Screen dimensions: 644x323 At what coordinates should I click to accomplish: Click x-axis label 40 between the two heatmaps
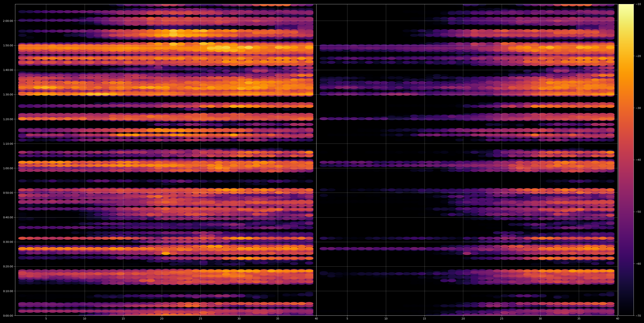coord(316,319)
